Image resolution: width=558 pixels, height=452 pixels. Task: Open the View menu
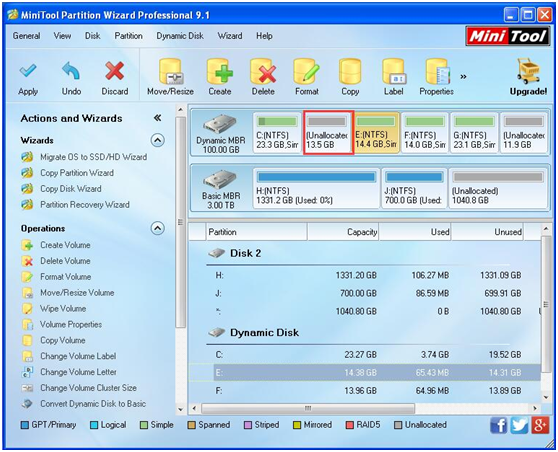pos(62,36)
